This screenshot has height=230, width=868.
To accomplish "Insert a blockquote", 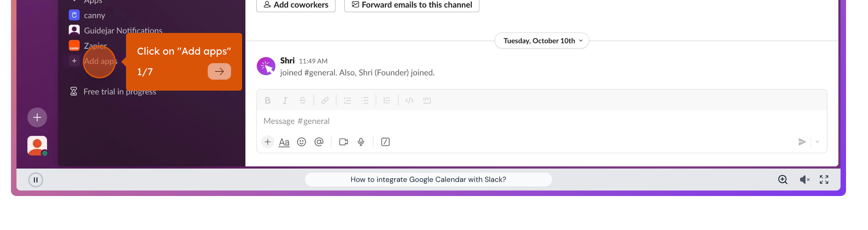I will tap(387, 101).
